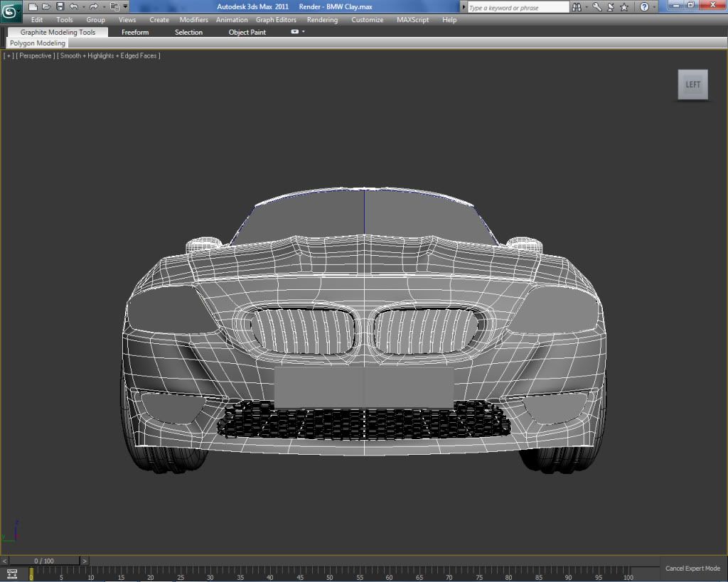Open the redo history dropdown arrow
This screenshot has width=728, height=582.
(104, 7)
